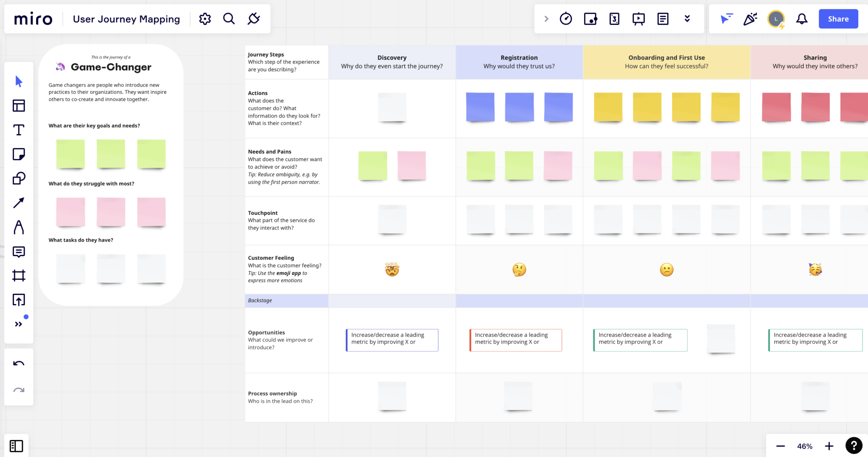Viewport: 868px width, 457px height.
Task: Open the voting tool
Action: click(590, 19)
